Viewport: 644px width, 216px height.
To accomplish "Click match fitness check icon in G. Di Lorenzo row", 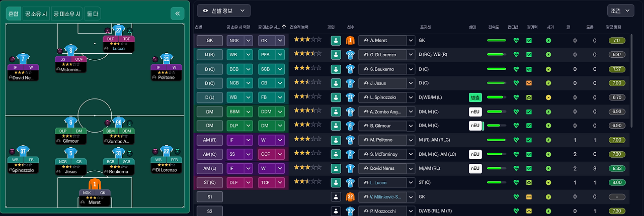I will pos(529,55).
